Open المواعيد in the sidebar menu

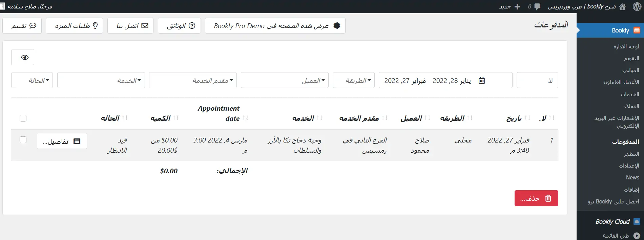pos(630,70)
